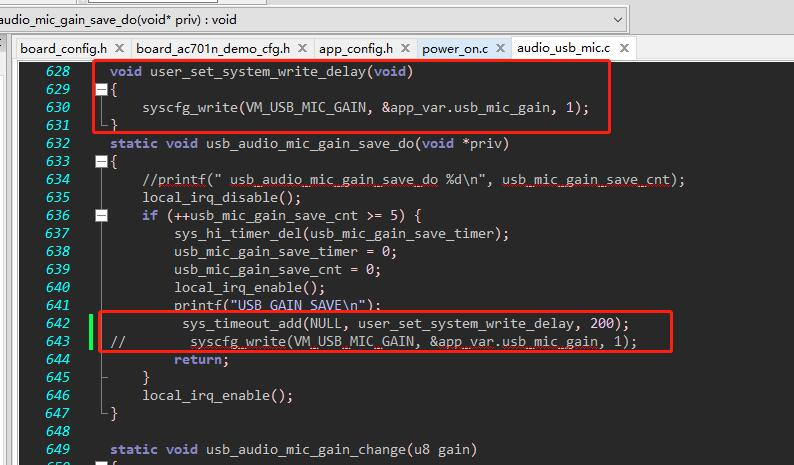This screenshot has height=465, width=794.
Task: Click the commented printf on line 634
Action: pos(413,180)
